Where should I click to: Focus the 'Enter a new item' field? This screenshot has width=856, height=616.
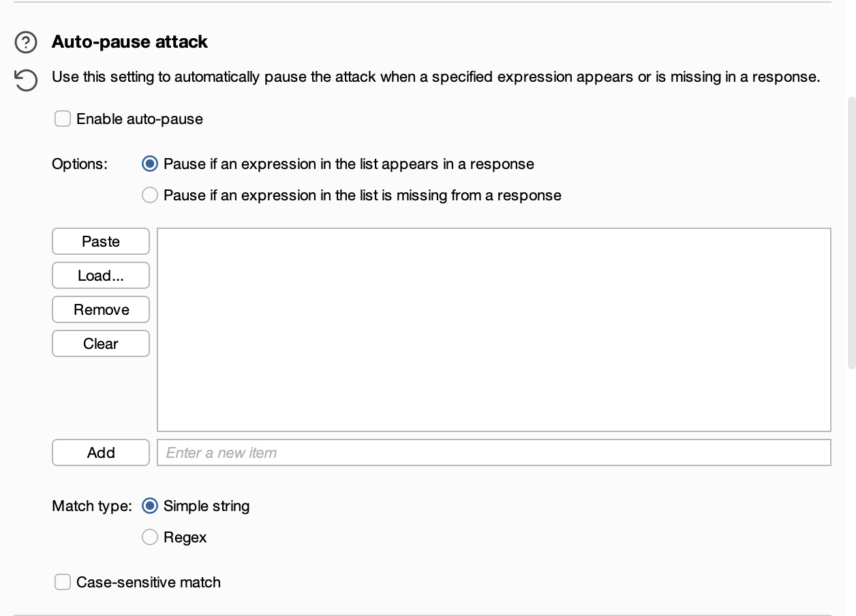click(493, 452)
